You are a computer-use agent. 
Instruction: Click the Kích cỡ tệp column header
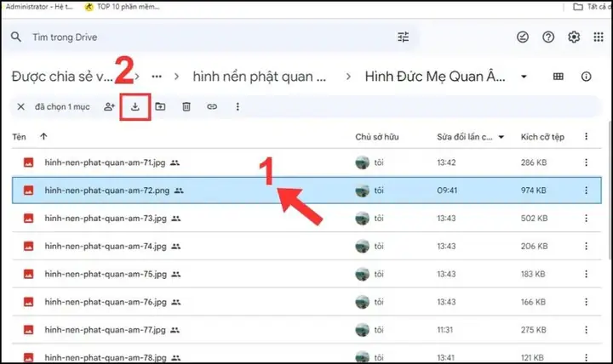point(542,137)
